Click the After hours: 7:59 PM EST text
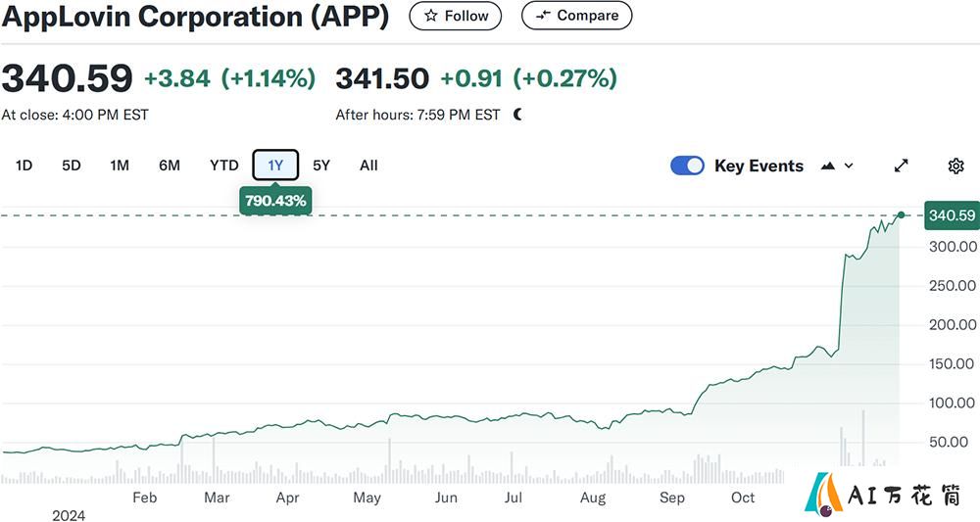 tap(418, 115)
